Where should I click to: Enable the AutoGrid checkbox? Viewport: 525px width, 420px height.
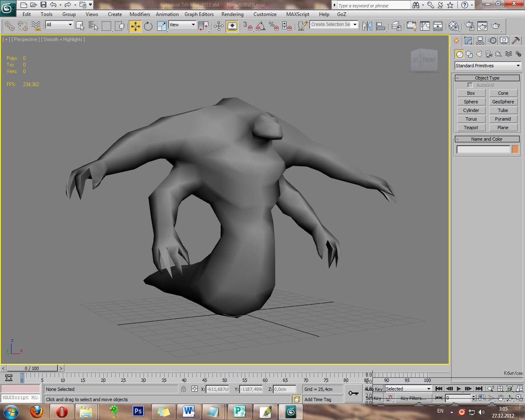(x=470, y=85)
